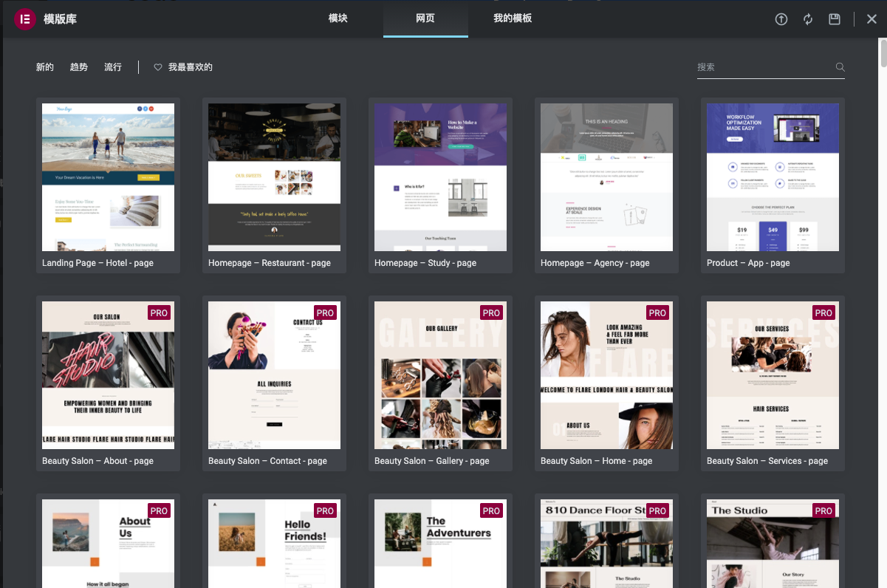Click PRO badge on Beauty Salon About

point(159,312)
